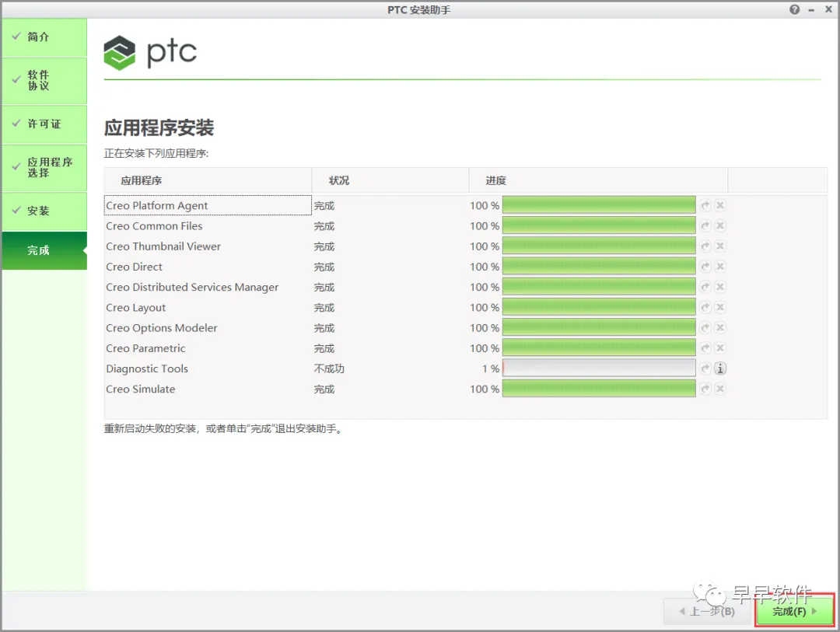Screen dimensions: 840x632
Task: Click restart icon for Creo Options Modeler
Action: pos(705,327)
